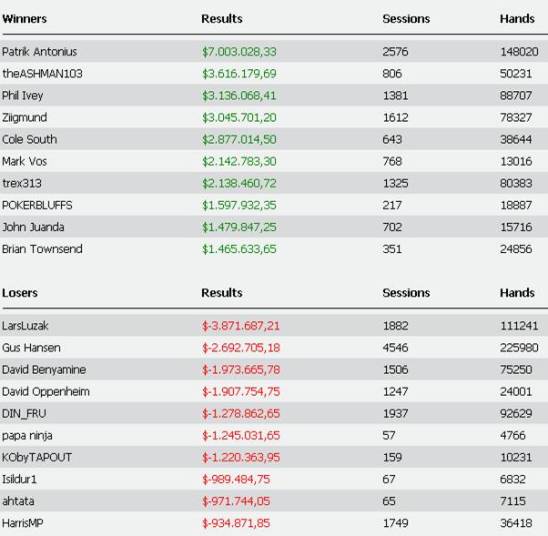The width and height of the screenshot is (548, 536).
Task: Select David Oppenheim row
Action: pos(274,391)
